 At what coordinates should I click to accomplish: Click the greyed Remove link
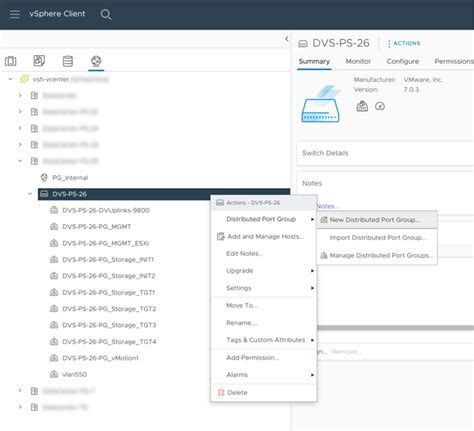(x=347, y=352)
